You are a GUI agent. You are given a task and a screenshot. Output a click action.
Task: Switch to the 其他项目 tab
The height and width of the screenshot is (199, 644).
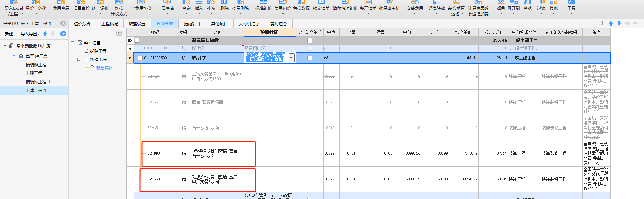coord(220,24)
